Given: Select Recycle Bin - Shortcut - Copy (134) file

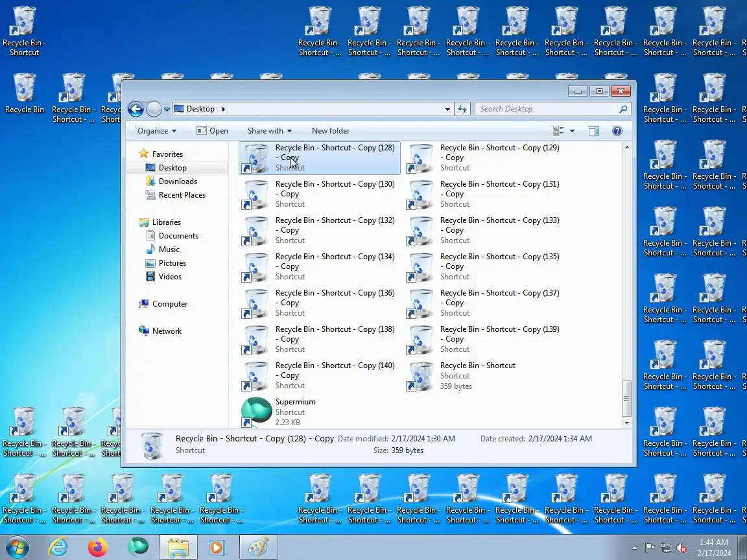Looking at the screenshot, I should tap(320, 266).
